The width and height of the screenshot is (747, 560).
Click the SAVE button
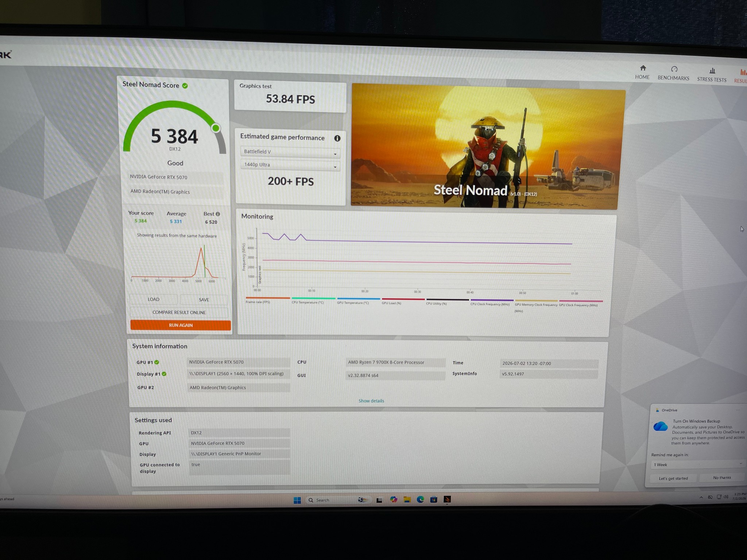pyautogui.click(x=204, y=300)
